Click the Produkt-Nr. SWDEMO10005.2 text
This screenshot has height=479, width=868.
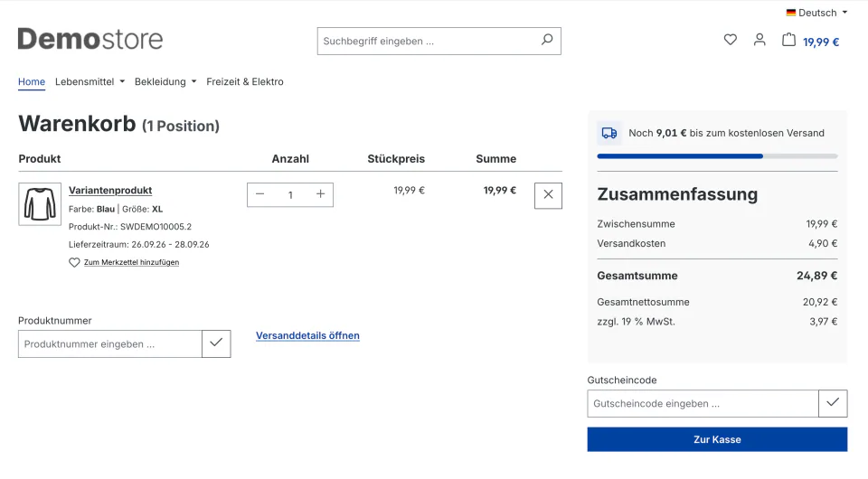tap(130, 227)
